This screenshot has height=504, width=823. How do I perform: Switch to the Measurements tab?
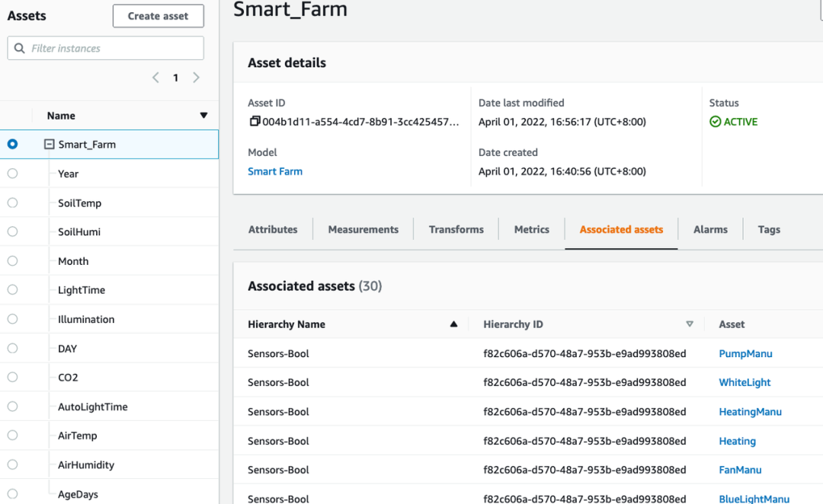click(x=363, y=229)
